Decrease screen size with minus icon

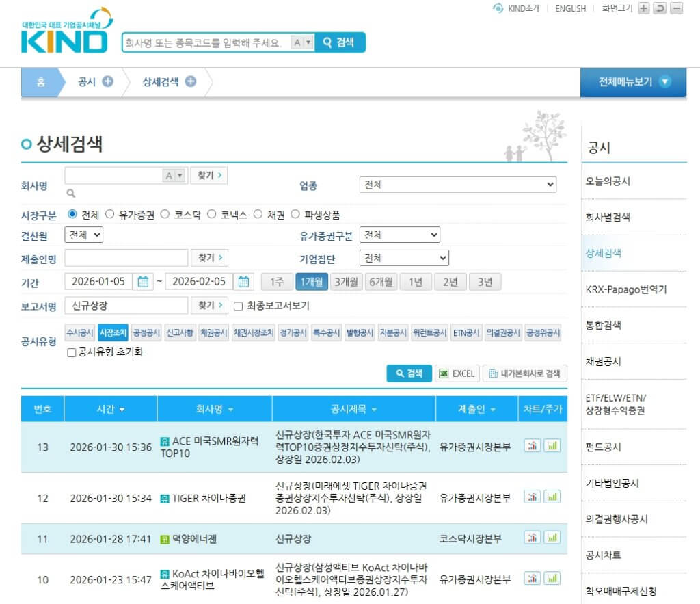(x=676, y=8)
